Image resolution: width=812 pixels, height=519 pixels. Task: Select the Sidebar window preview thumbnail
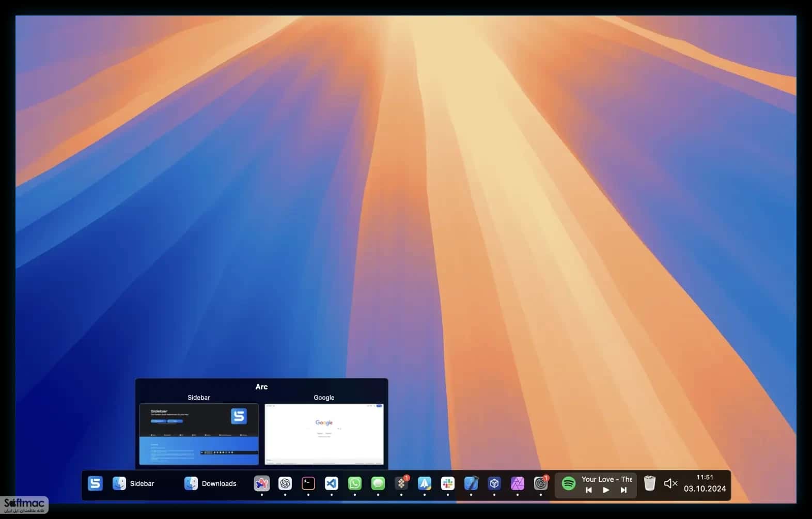pos(199,434)
